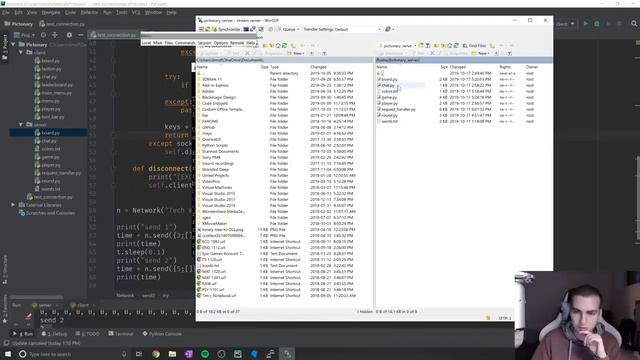Open New dropdown in local panel toolbar

pos(295,53)
